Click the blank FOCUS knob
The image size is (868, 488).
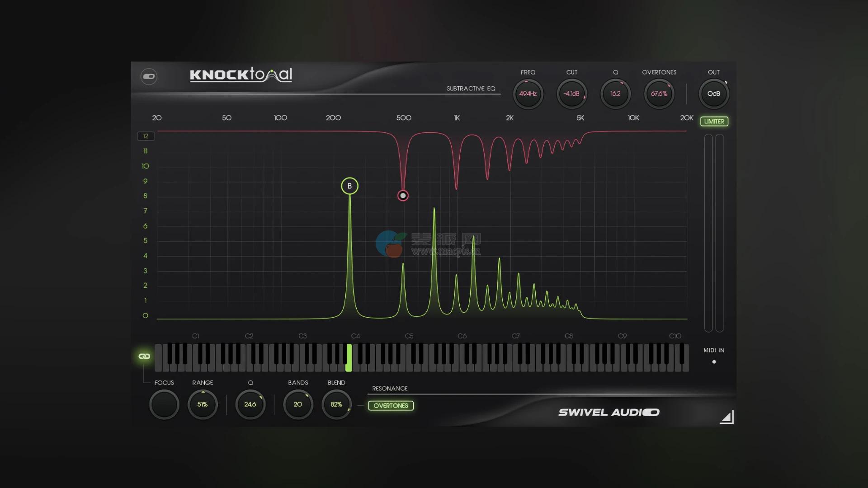164,404
